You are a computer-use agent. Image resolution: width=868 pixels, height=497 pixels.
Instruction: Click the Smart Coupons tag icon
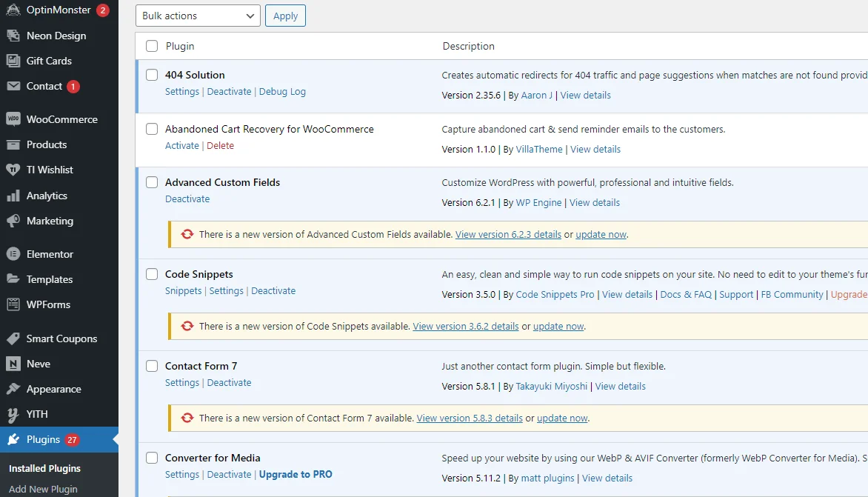click(13, 338)
